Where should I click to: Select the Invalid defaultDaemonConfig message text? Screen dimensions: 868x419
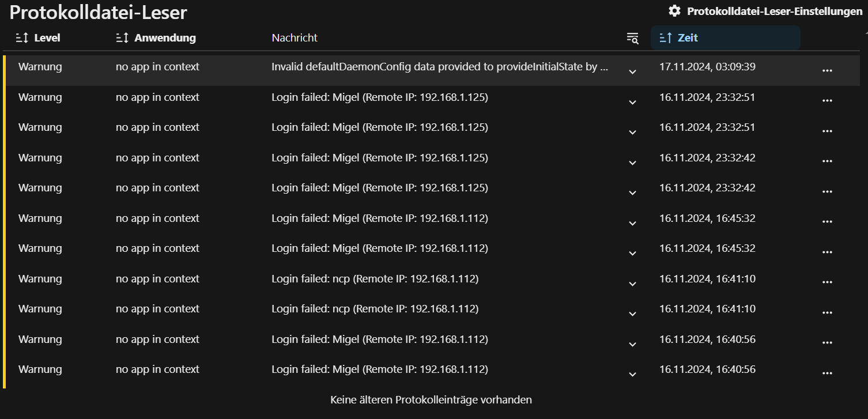(x=440, y=67)
